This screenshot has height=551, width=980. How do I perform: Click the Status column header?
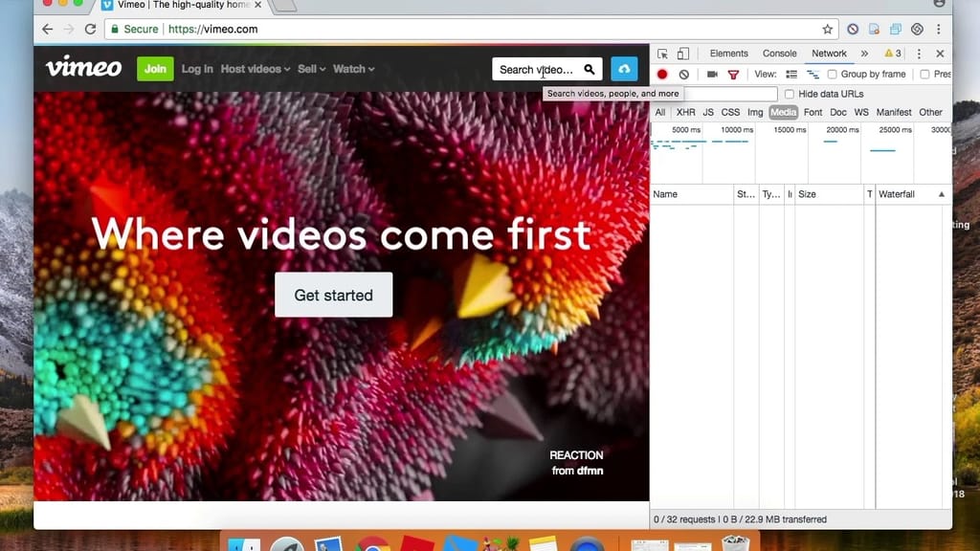(746, 194)
